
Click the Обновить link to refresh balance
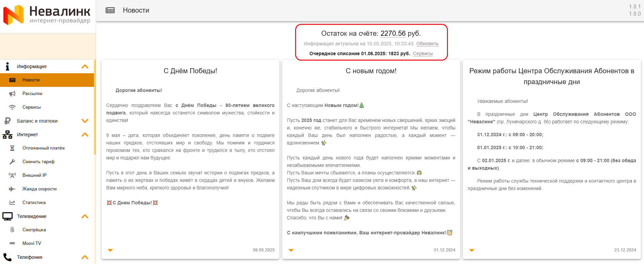427,44
